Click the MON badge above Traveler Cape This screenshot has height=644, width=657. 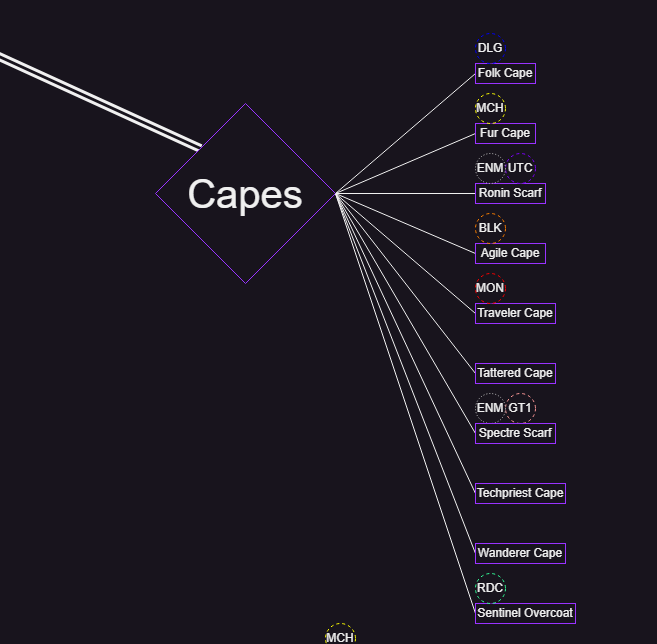point(490,288)
